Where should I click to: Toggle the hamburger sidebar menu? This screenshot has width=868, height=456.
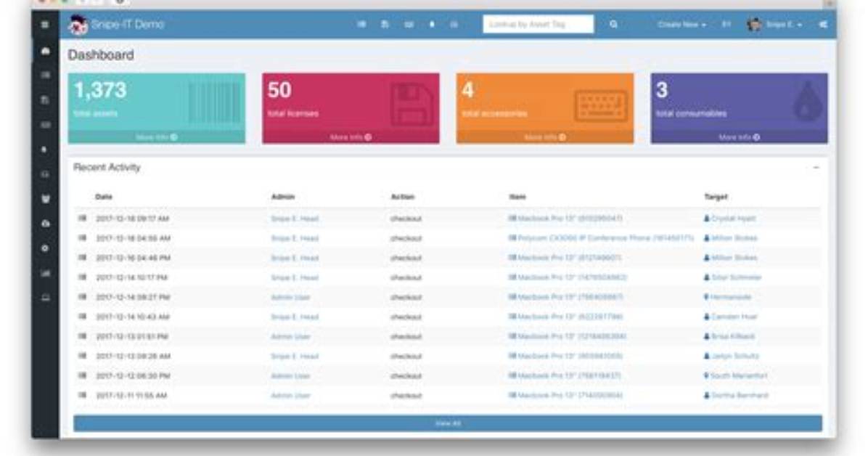pyautogui.click(x=45, y=25)
